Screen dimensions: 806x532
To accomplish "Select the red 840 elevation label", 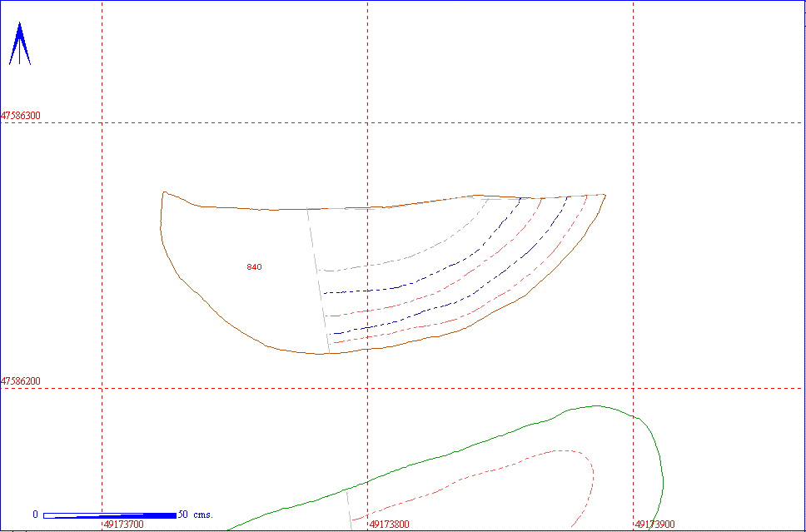I will 255,266.
